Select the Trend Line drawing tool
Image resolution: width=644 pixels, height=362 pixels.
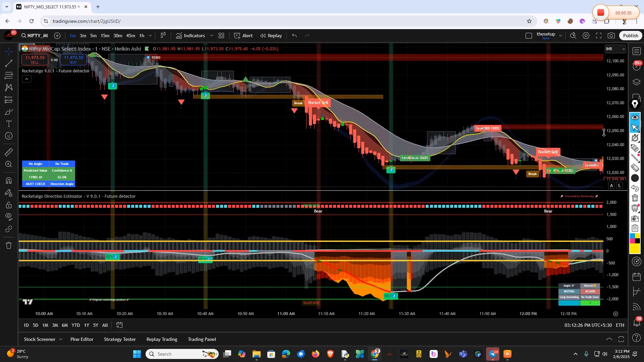(8, 64)
